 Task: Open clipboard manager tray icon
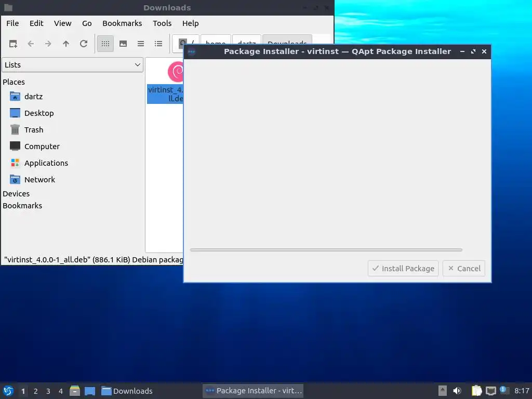point(477,391)
